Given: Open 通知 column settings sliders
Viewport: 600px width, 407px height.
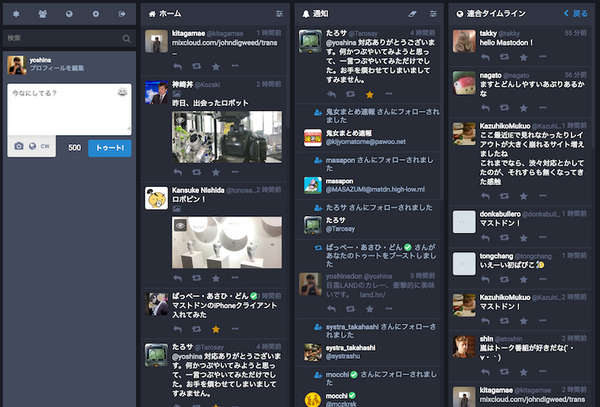Looking at the screenshot, I should [433, 15].
